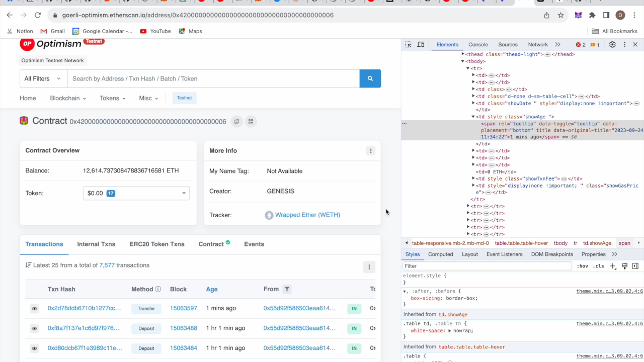Image resolution: width=644 pixels, height=362 pixels.
Task: Switch to the Sources panel
Action: [508, 45]
